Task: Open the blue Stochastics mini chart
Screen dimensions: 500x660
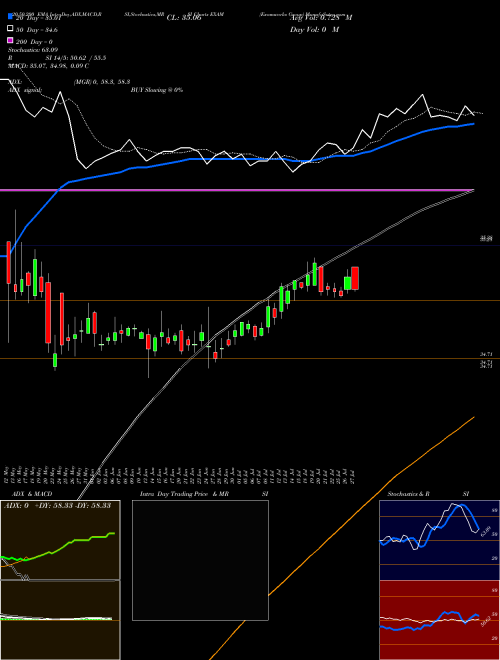Action: tap(439, 540)
